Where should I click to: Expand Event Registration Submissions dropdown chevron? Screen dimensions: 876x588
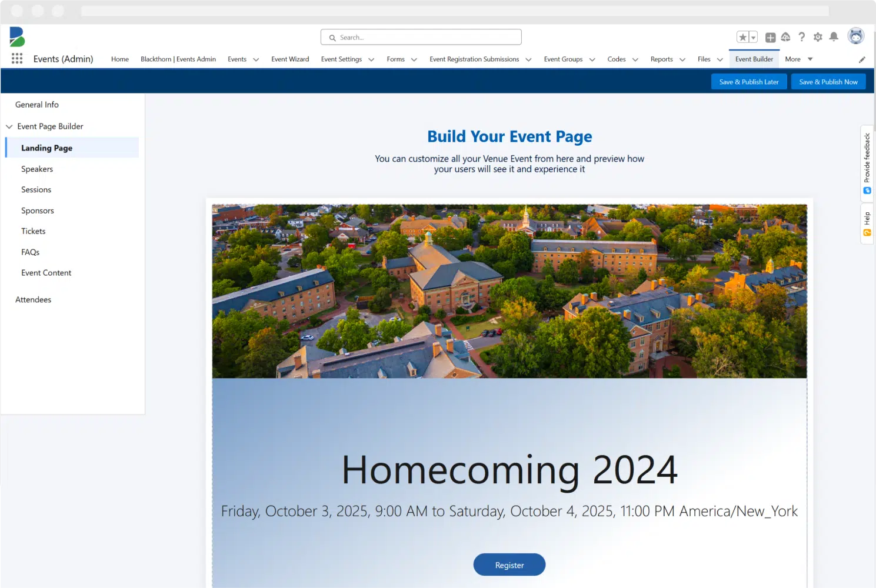(528, 59)
